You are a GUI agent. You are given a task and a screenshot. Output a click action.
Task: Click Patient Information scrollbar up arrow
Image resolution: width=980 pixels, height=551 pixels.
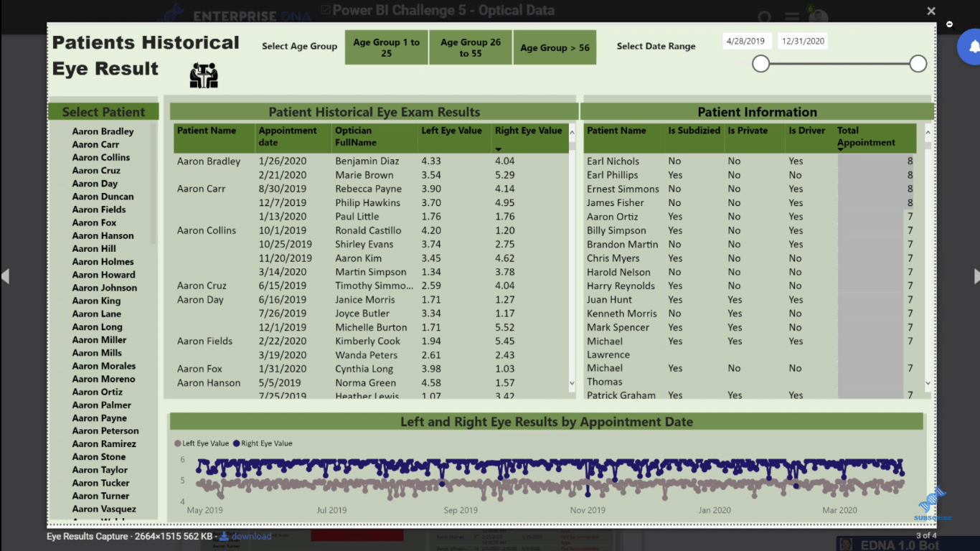pyautogui.click(x=928, y=133)
